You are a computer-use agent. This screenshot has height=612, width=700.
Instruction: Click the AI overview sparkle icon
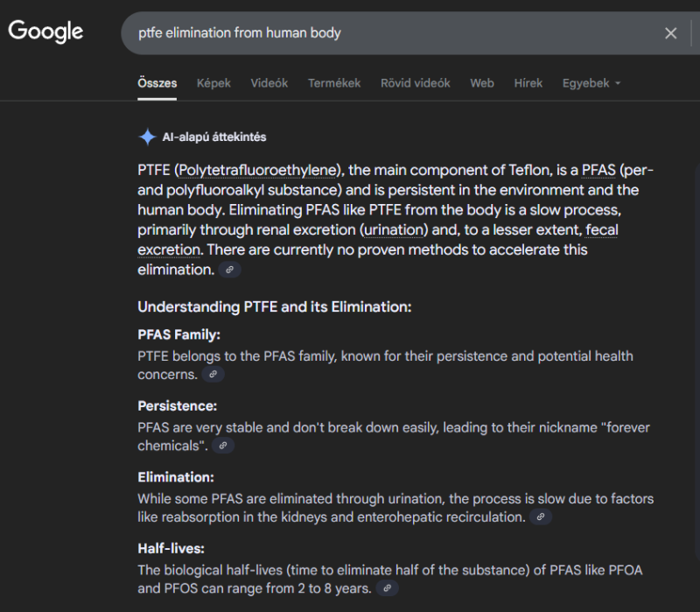tap(147, 137)
